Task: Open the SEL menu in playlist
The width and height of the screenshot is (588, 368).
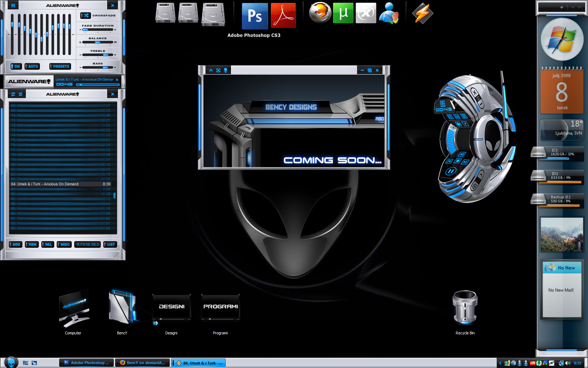Action: coord(48,245)
